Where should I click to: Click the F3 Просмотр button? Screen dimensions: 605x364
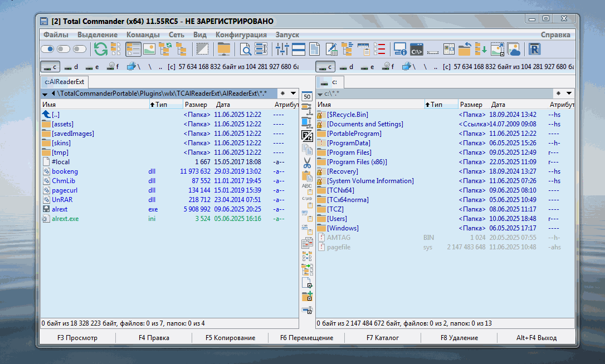click(77, 338)
